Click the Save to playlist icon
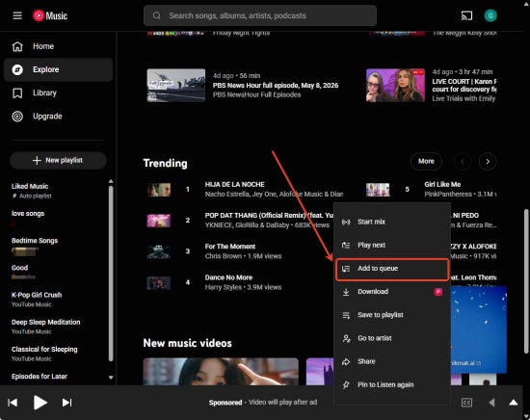Image resolution: width=530 pixels, height=420 pixels. pyautogui.click(x=346, y=315)
